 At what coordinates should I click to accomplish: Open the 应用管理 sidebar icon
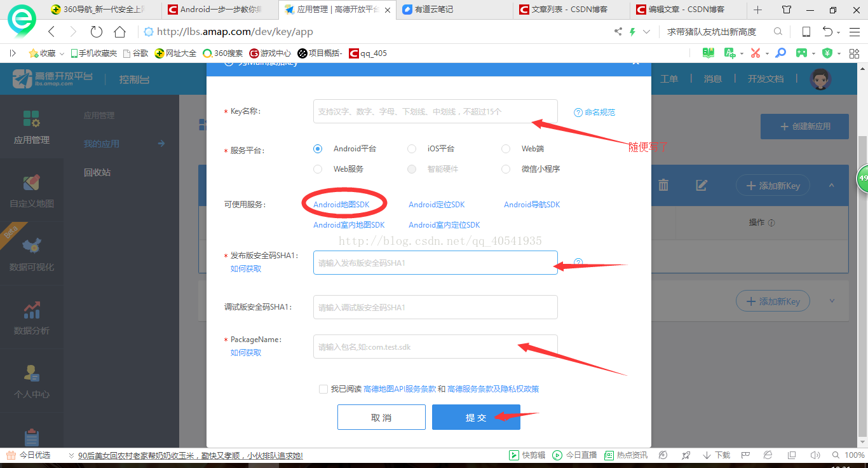coord(32,119)
